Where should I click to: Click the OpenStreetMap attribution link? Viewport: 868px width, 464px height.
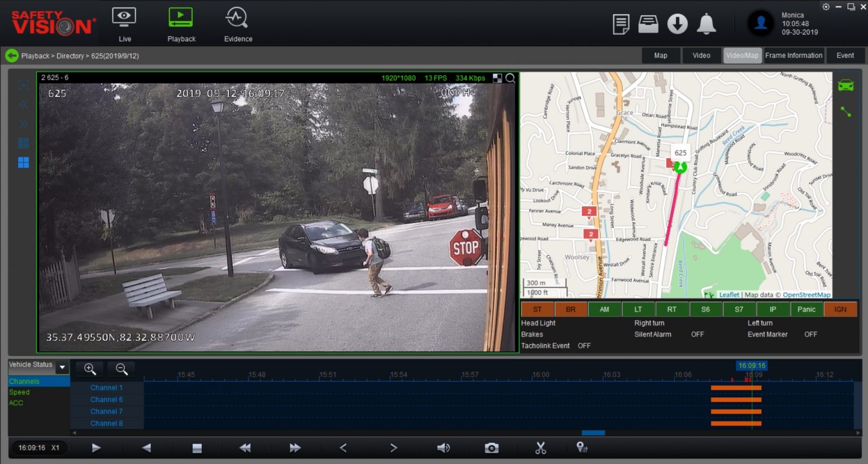[807, 294]
